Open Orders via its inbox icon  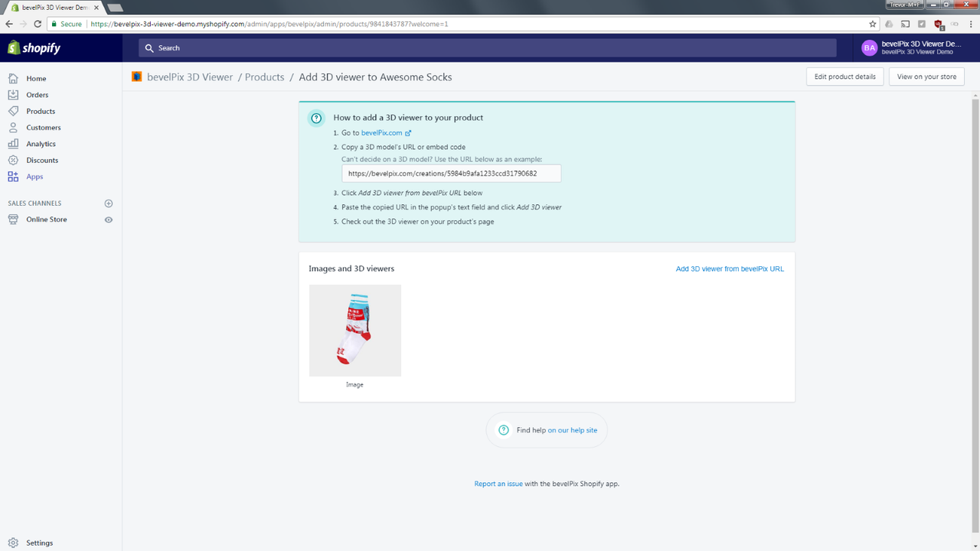click(13, 95)
